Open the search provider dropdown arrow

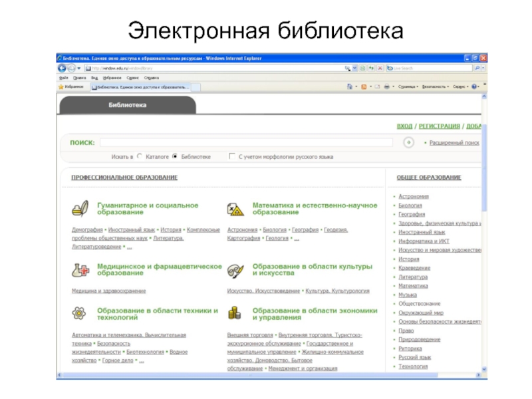point(483,68)
